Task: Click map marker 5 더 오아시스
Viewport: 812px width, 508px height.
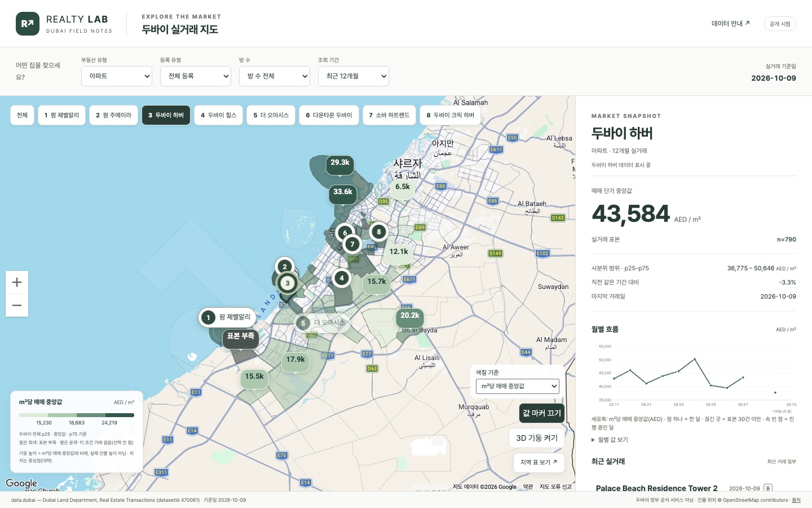Action: pos(322,323)
